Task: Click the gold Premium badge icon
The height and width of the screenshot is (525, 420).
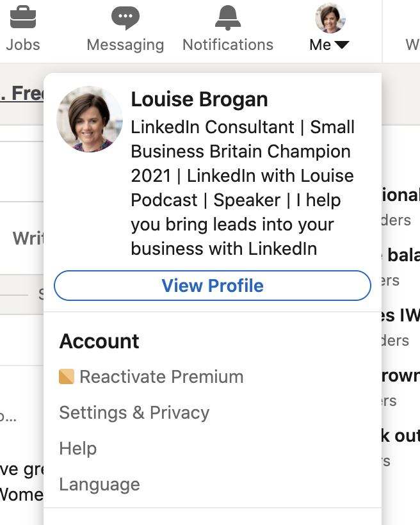Action: pos(67,376)
